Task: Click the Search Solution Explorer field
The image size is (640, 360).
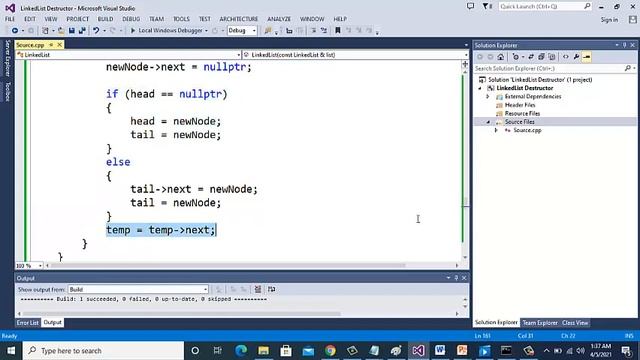Action: pos(554,69)
